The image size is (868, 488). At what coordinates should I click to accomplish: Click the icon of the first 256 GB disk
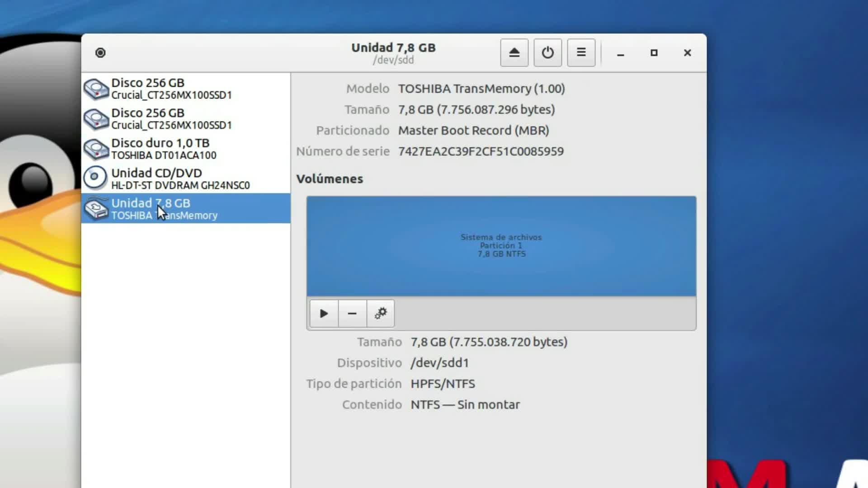click(x=96, y=89)
